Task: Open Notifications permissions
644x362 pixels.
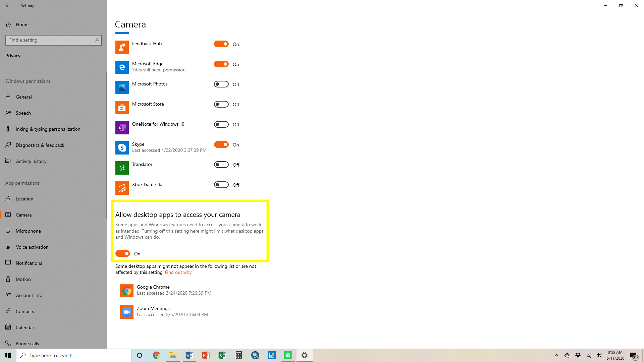Action: coord(54,263)
